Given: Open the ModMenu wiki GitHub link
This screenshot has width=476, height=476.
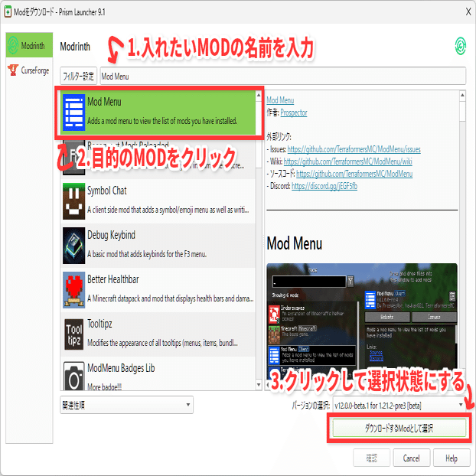Looking at the screenshot, I should (x=347, y=161).
